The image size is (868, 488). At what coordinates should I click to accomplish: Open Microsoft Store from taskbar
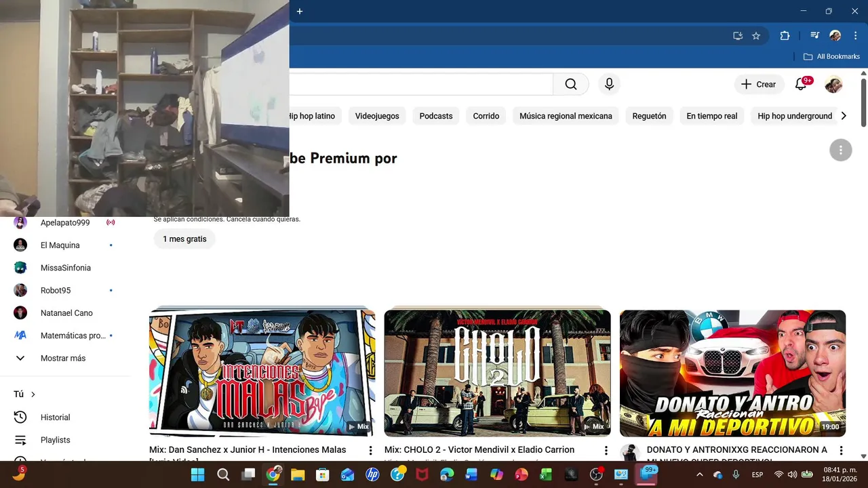click(323, 474)
